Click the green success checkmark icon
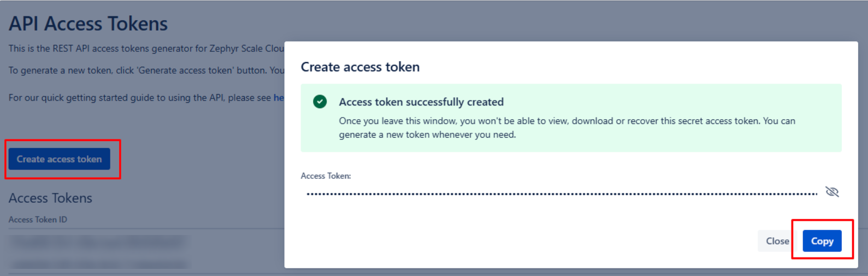Screen dimensions: 868x276 (x=320, y=102)
